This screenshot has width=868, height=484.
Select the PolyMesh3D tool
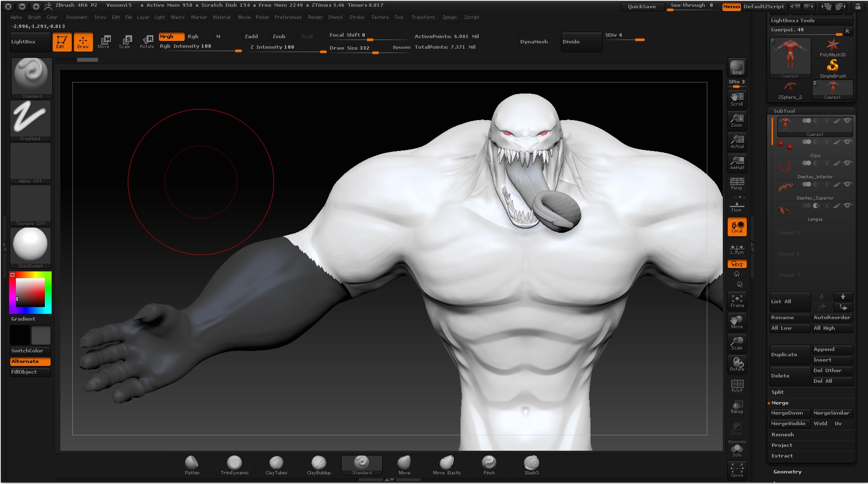pos(833,48)
